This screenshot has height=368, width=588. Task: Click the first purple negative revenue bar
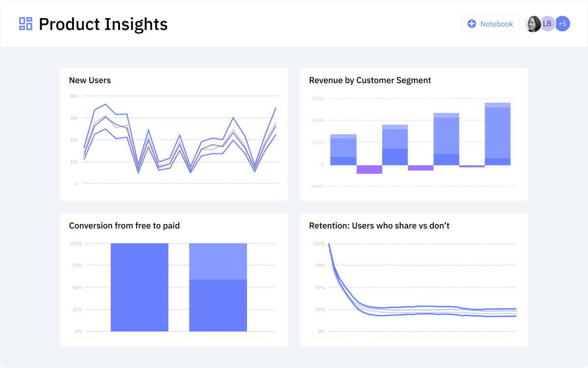click(x=369, y=170)
